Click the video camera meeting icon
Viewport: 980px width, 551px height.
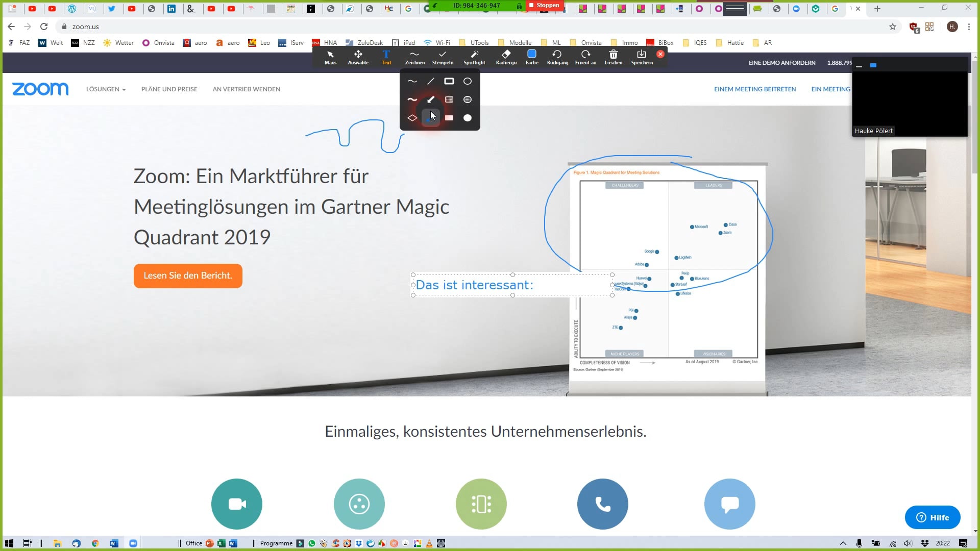(x=237, y=504)
